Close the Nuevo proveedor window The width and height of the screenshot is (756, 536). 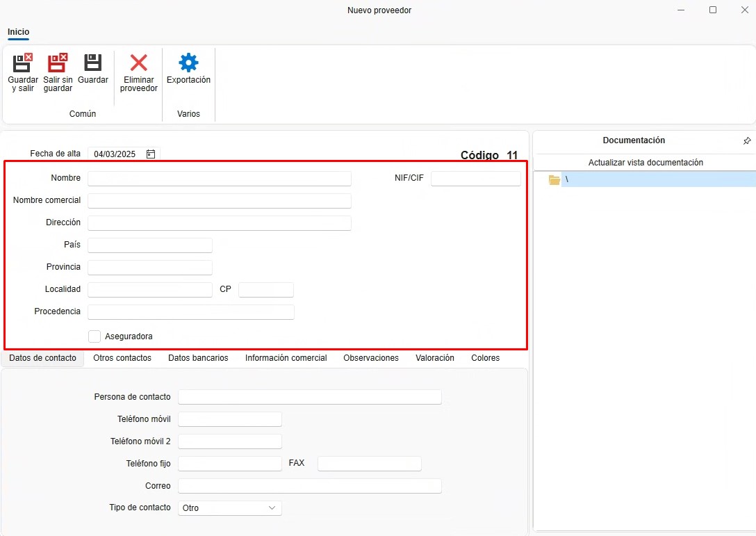[x=744, y=10]
